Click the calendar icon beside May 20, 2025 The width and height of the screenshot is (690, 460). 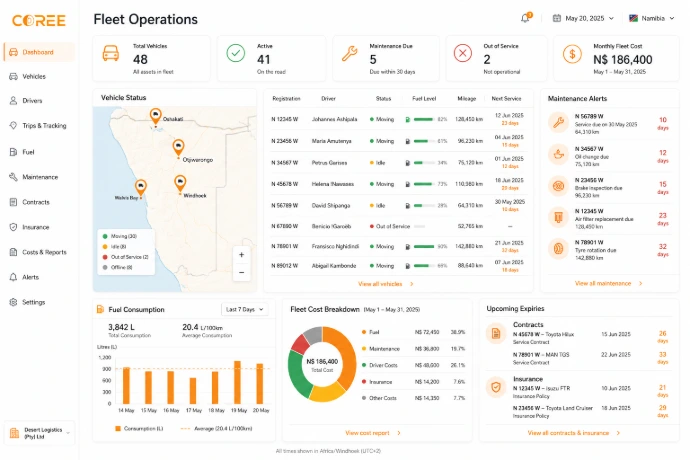pos(557,18)
